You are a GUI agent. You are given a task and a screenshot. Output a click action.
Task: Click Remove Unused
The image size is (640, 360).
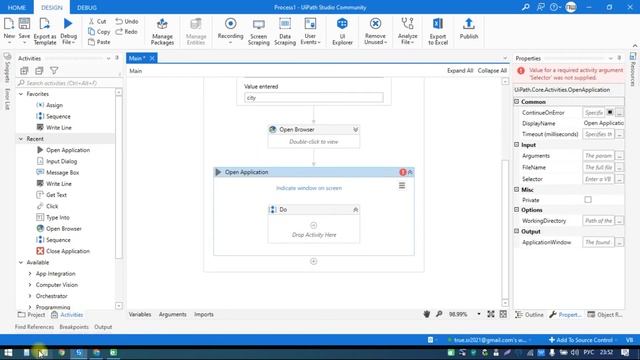tap(375, 31)
